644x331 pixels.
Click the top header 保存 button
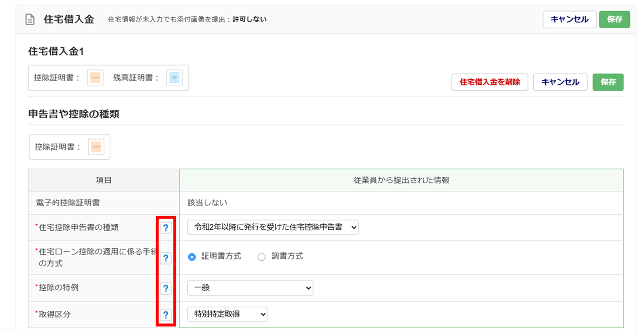(614, 20)
